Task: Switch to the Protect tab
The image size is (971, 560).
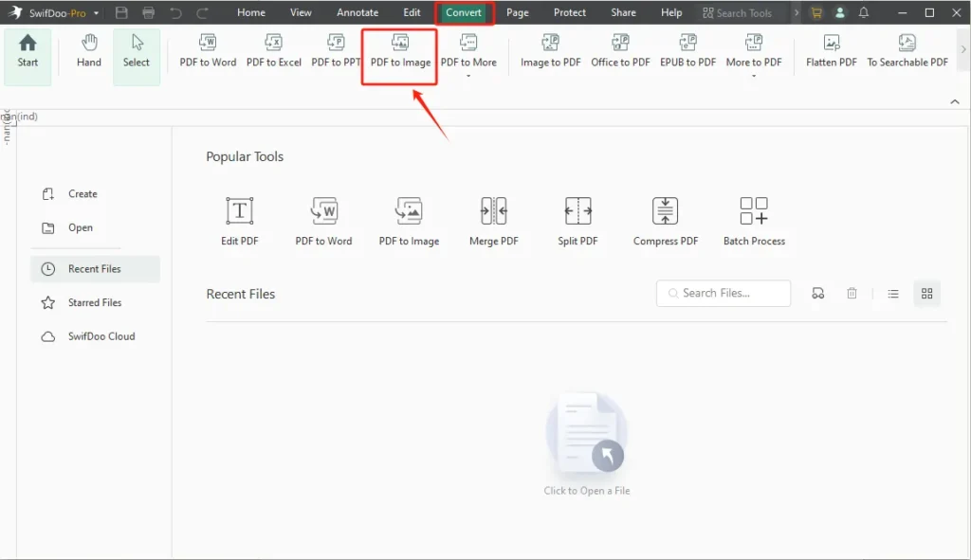Action: [569, 12]
